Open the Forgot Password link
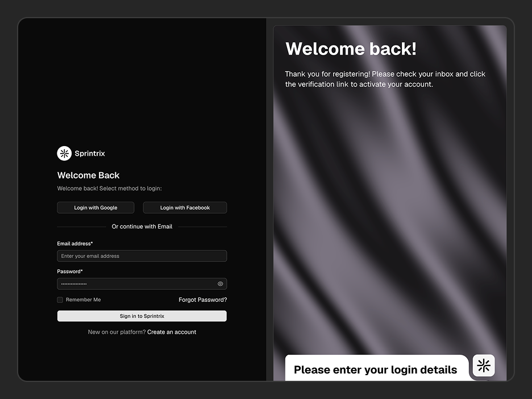Screen dimensions: 532x399 coord(203,300)
